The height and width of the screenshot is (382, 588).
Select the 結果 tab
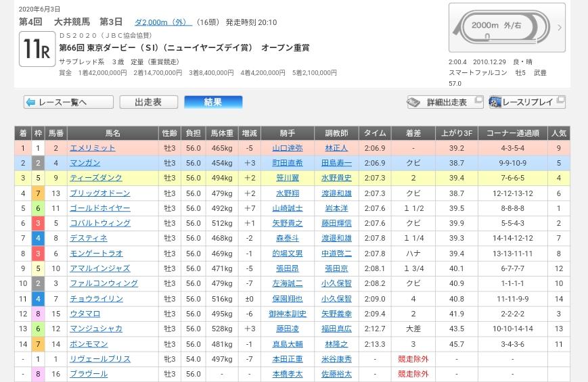click(x=212, y=102)
